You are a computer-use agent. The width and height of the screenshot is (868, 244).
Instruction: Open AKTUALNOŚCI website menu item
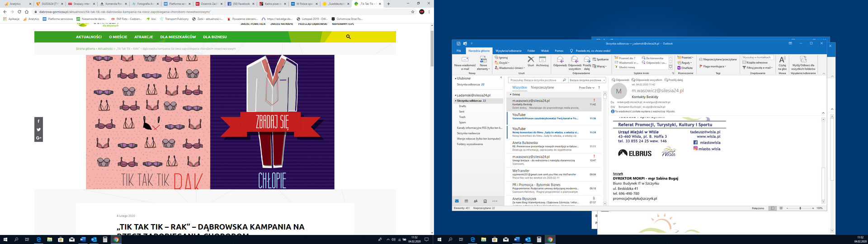click(89, 37)
